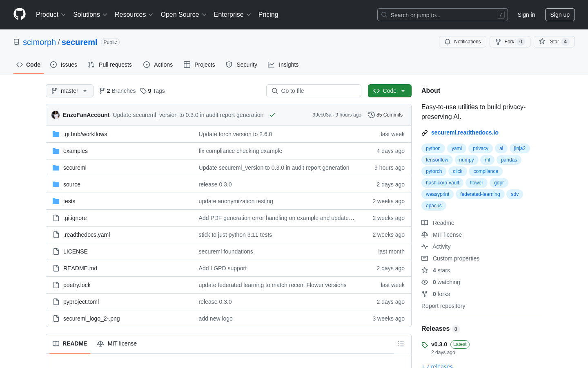Click the Readme book icon in About
The image size is (588, 368).
(425, 223)
